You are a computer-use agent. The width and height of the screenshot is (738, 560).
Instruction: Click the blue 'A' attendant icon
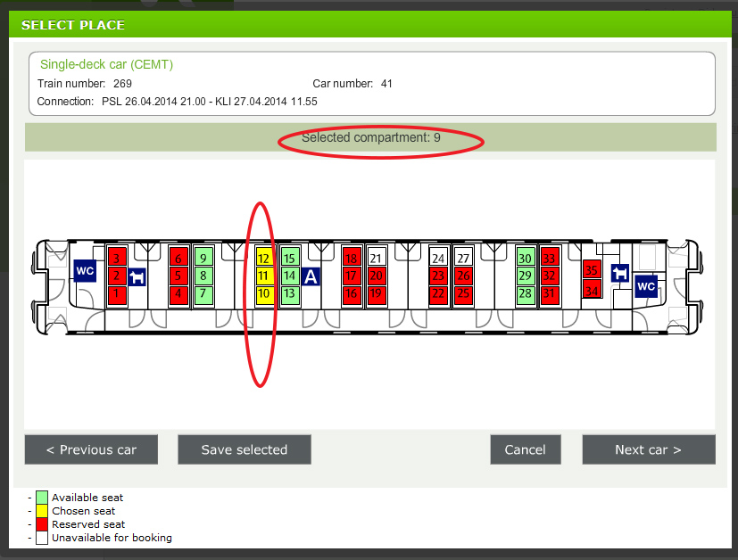[x=311, y=276]
